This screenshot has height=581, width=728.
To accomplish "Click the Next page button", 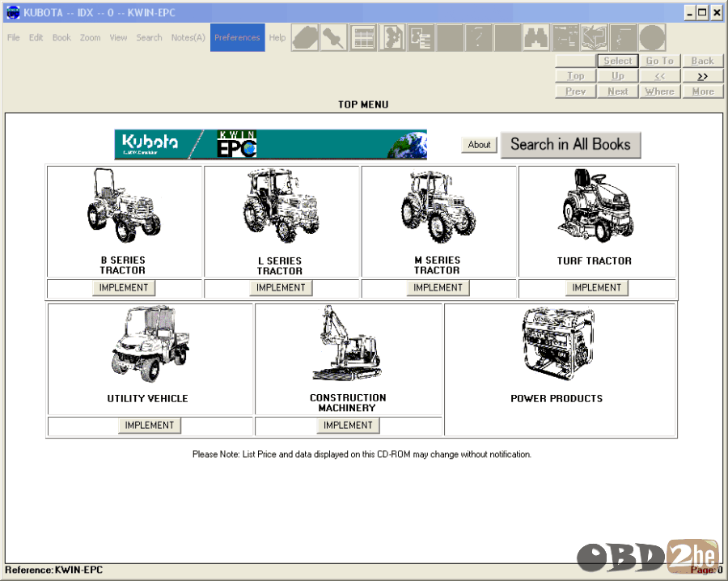I will tap(617, 91).
